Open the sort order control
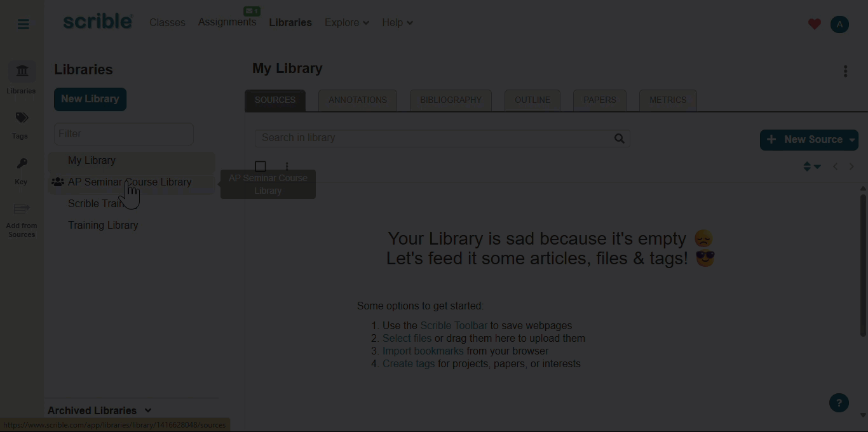Screen dimensions: 868x432 coord(811,166)
